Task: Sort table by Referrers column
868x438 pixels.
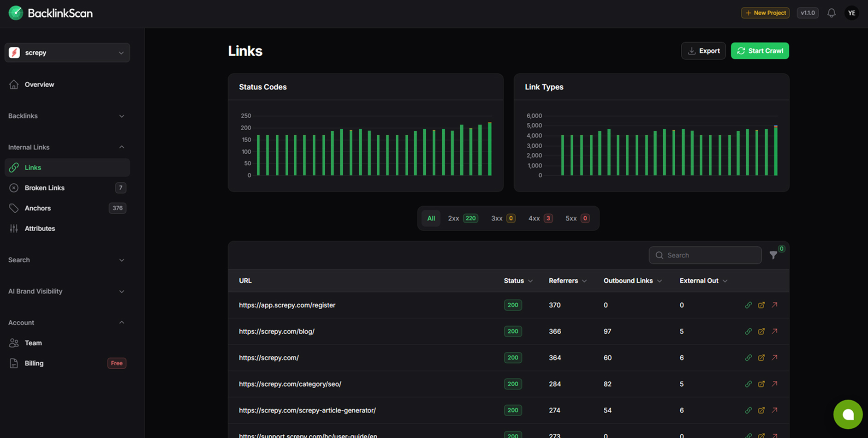Action: click(568, 281)
